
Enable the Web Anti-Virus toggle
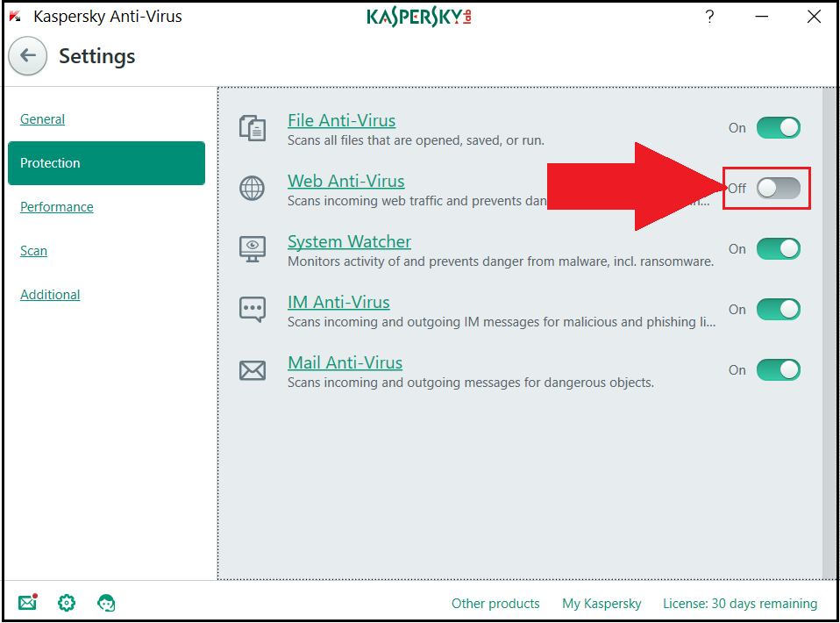pyautogui.click(x=779, y=188)
